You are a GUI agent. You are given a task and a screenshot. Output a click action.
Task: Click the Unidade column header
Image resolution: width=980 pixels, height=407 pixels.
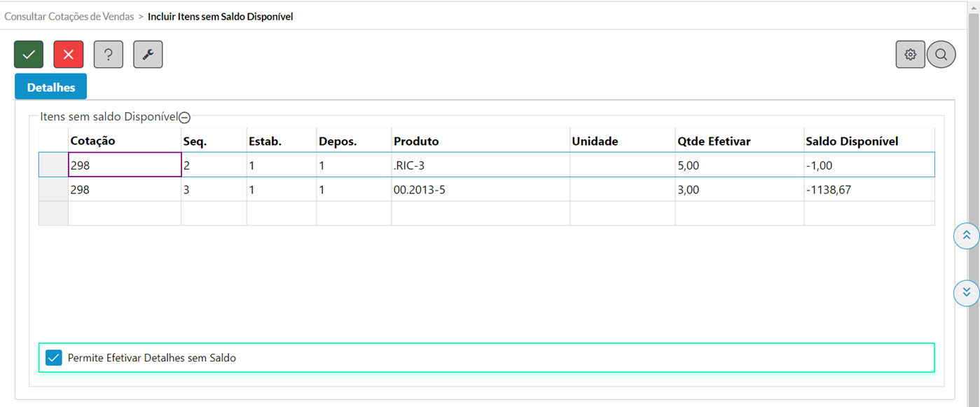click(x=623, y=141)
